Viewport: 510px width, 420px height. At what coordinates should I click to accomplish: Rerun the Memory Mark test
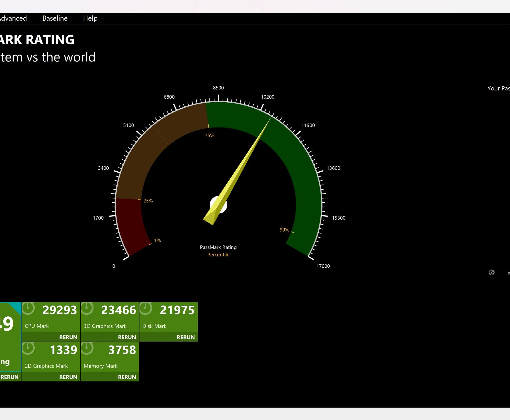pyautogui.click(x=127, y=377)
